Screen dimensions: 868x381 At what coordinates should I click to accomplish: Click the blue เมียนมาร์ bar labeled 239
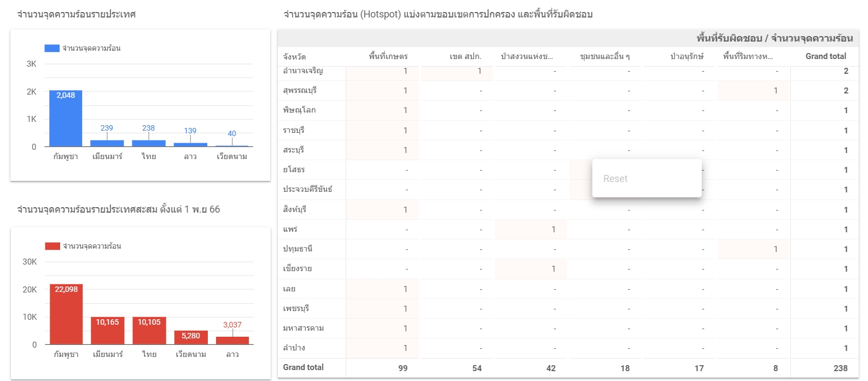pos(107,143)
